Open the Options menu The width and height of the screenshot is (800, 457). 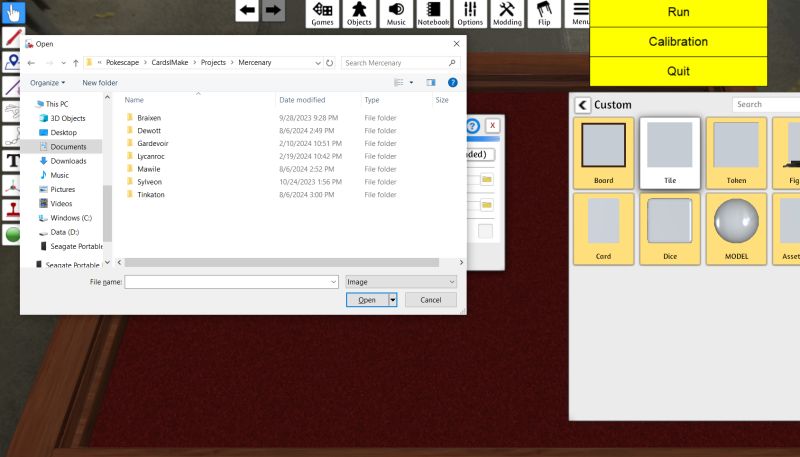click(x=470, y=14)
